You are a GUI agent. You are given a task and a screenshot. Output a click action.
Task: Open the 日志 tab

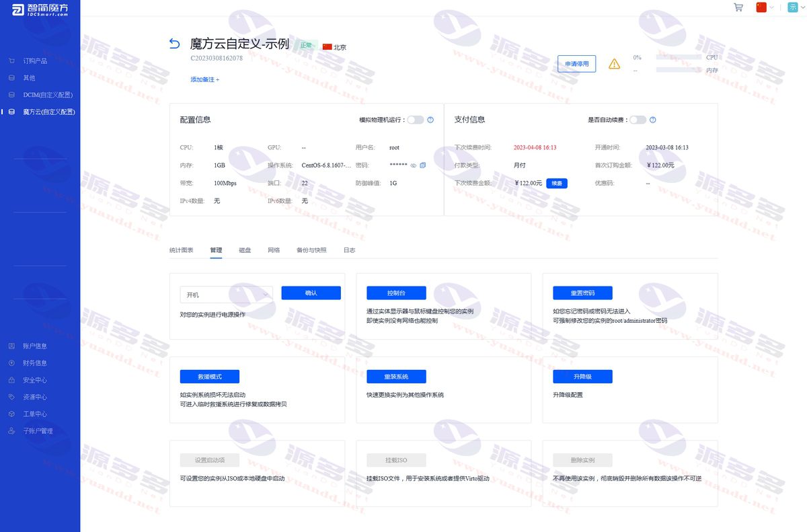[x=349, y=250]
